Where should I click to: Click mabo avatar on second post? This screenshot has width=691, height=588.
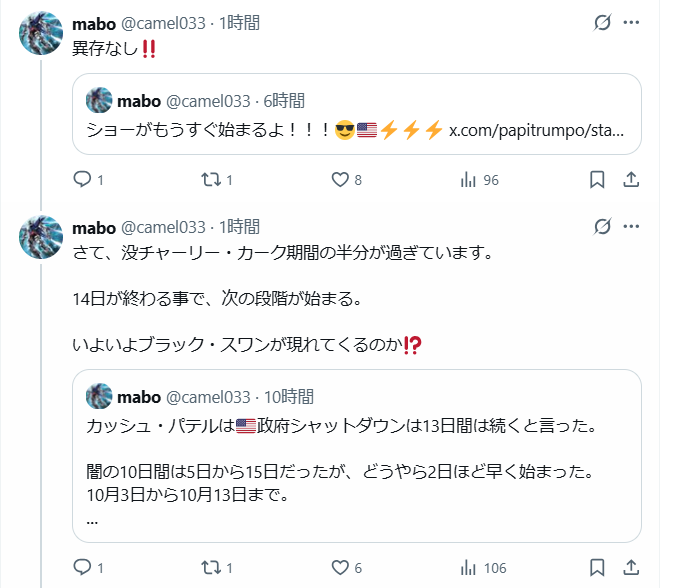click(x=41, y=236)
